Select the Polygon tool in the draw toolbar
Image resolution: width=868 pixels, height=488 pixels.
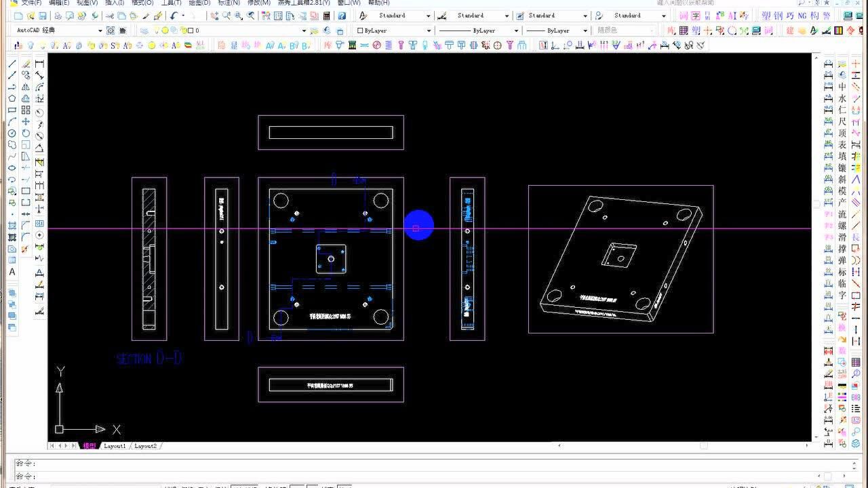[x=12, y=98]
